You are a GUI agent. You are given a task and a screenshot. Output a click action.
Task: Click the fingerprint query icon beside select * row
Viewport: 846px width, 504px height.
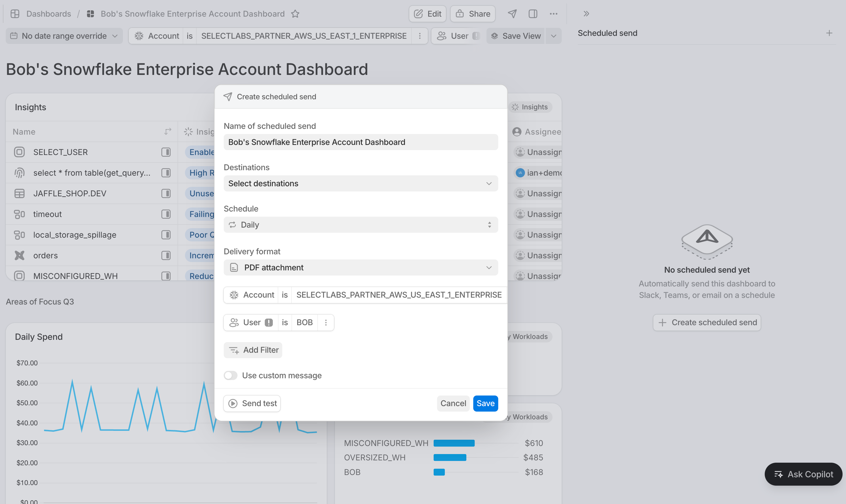(x=19, y=173)
